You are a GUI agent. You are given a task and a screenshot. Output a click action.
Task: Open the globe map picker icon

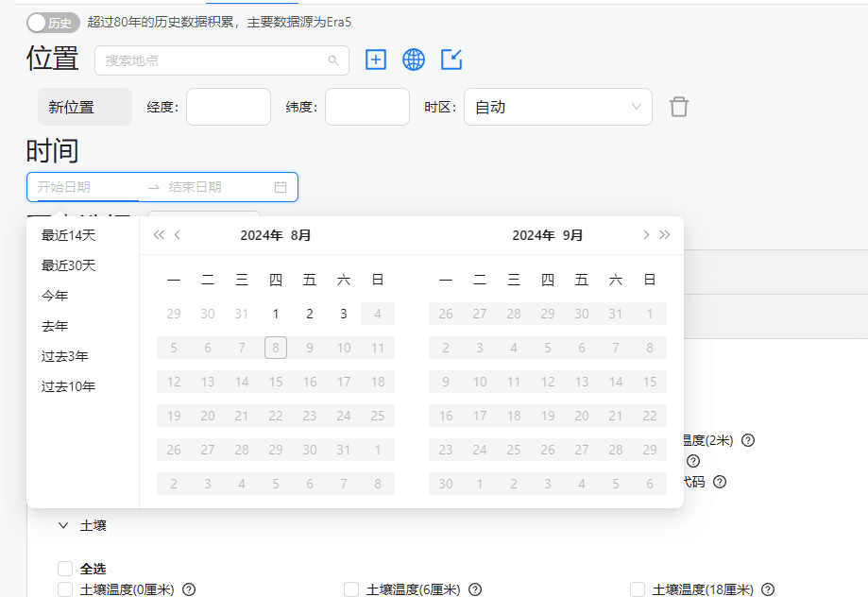pyautogui.click(x=414, y=60)
